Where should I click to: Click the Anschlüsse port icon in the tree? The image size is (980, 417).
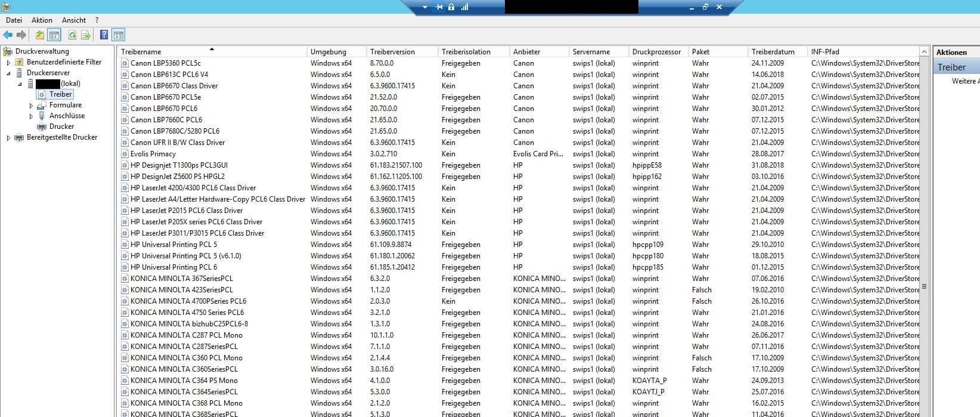click(42, 116)
